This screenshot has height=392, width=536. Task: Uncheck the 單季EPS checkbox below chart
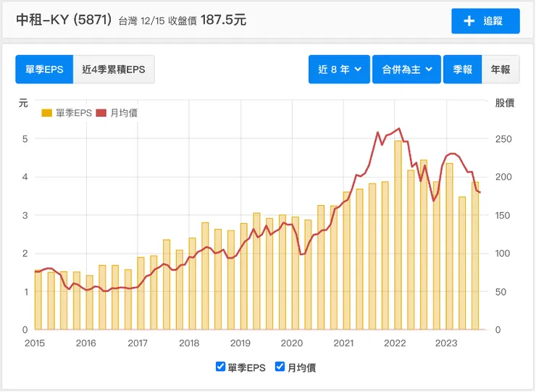click(x=220, y=367)
